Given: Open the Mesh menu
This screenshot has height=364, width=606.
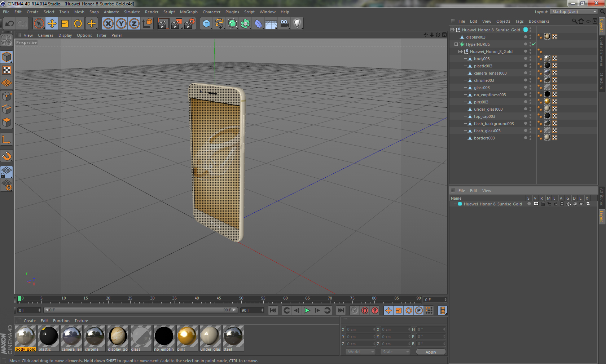Looking at the screenshot, I should 79,12.
